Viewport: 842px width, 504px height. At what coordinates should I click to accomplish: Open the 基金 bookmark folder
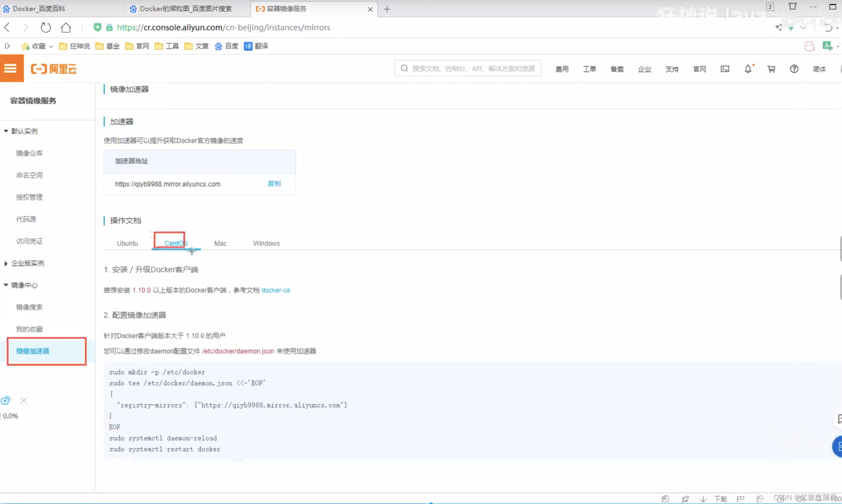pyautogui.click(x=107, y=46)
